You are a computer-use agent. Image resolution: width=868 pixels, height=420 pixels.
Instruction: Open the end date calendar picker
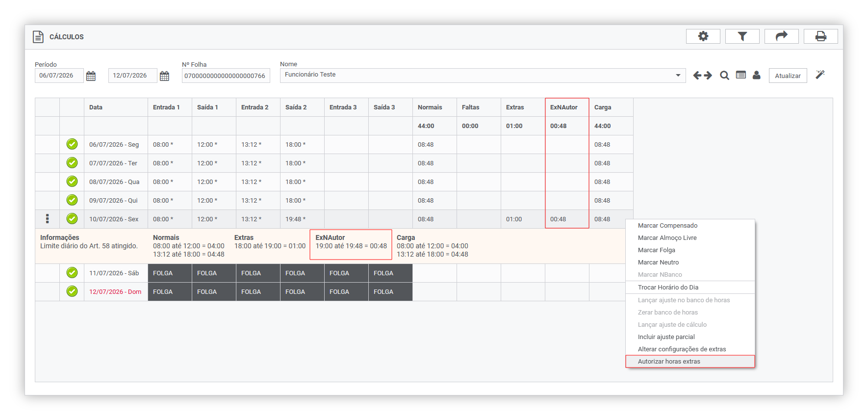[x=164, y=76]
